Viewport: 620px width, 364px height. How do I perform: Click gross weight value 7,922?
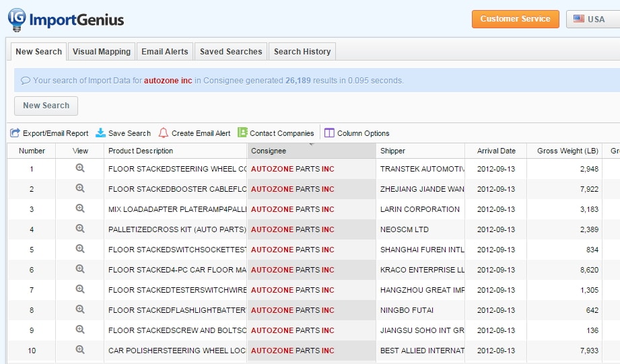[x=589, y=189]
